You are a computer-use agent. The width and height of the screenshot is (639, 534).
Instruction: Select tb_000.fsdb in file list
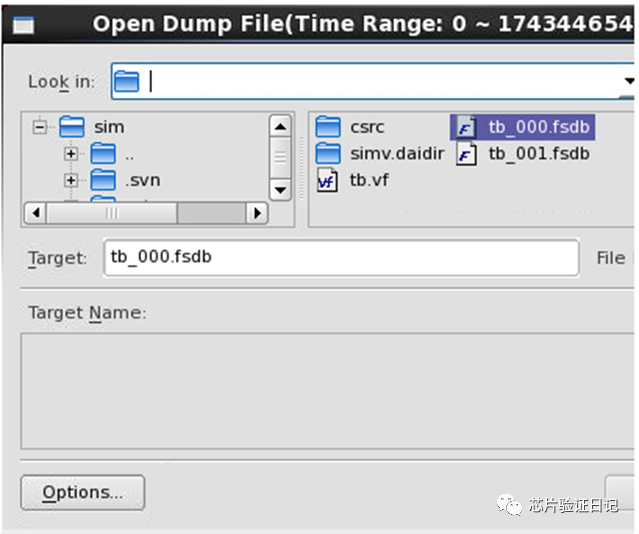pyautogui.click(x=539, y=127)
